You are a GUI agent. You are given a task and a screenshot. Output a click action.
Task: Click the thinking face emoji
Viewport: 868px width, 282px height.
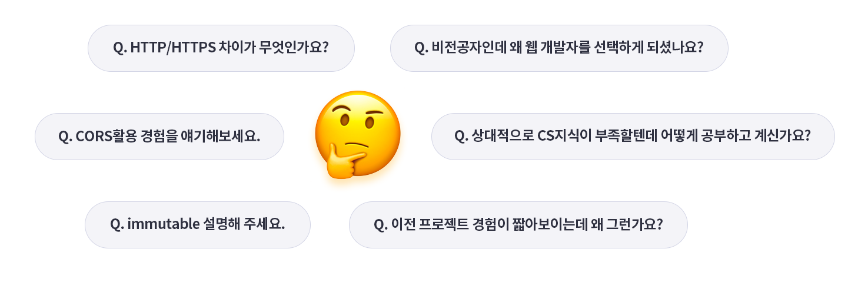357,135
